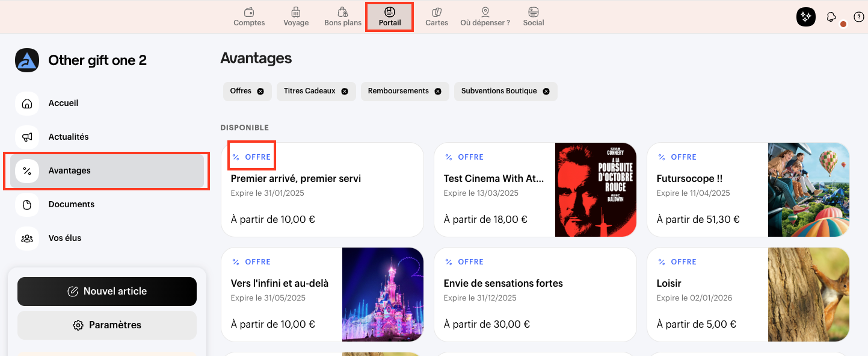
Task: Switch to the Cartes tab
Action: (437, 17)
